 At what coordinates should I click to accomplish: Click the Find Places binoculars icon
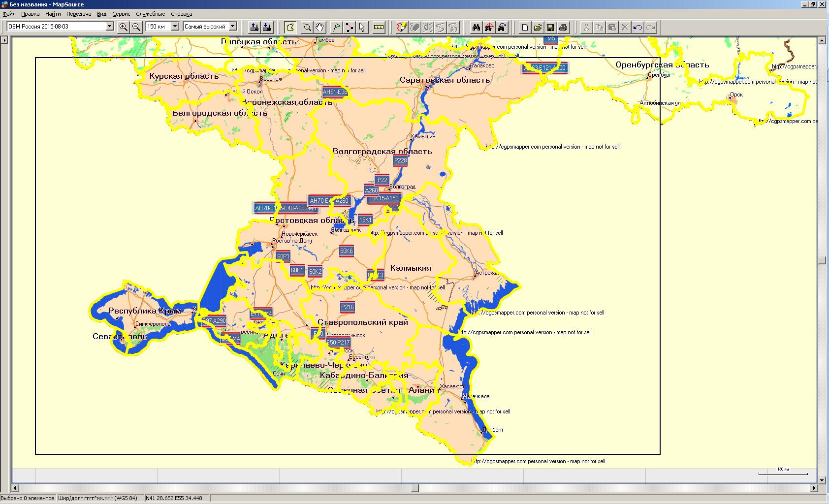pos(476,27)
